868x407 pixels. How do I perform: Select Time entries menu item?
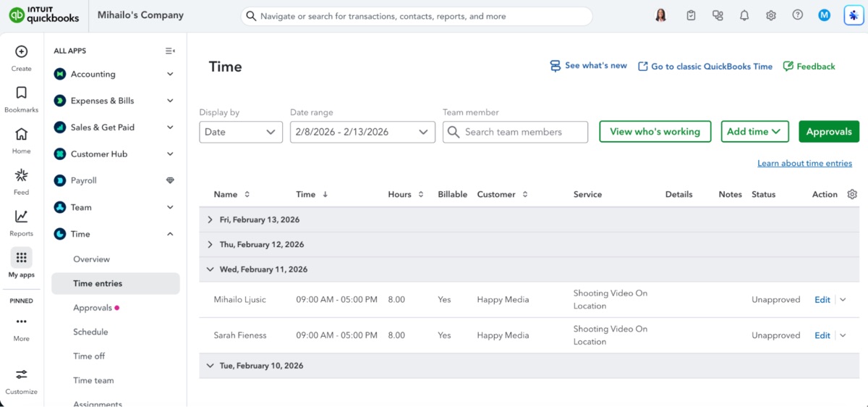(116, 283)
